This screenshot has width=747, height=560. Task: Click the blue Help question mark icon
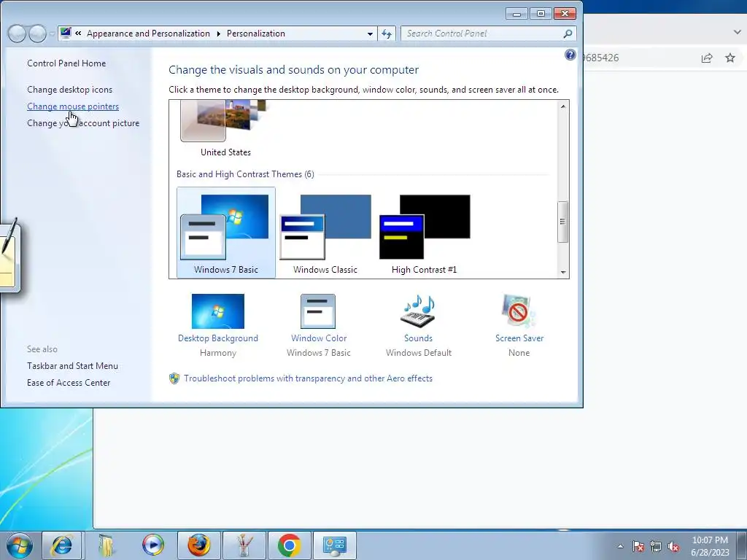click(570, 55)
